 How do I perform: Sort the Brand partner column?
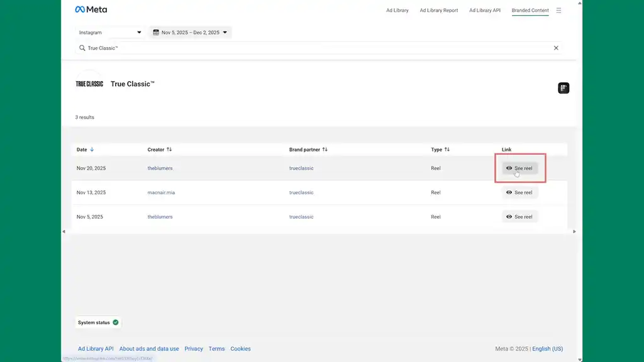(x=325, y=150)
